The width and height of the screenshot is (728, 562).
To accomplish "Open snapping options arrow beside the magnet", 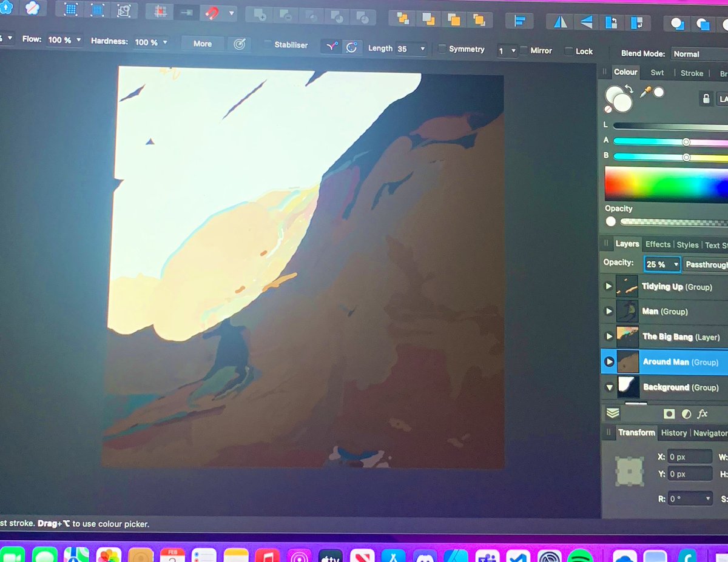I will [232, 13].
